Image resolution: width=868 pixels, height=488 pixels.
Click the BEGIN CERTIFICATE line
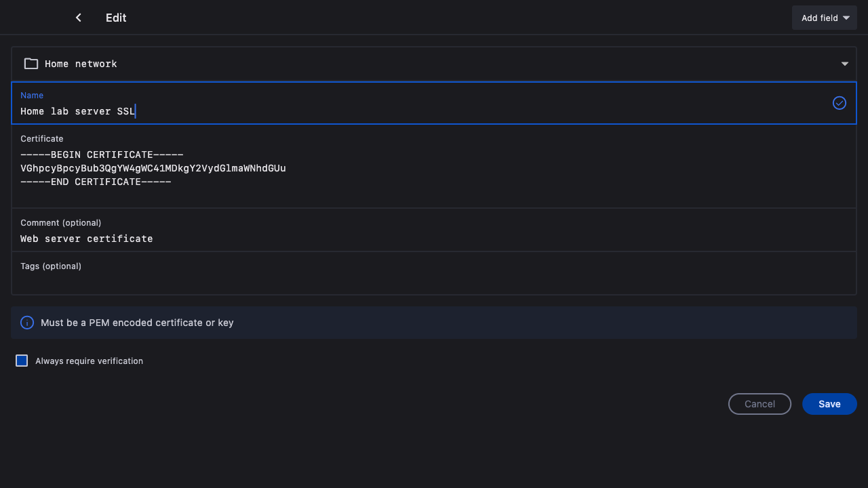(x=102, y=155)
